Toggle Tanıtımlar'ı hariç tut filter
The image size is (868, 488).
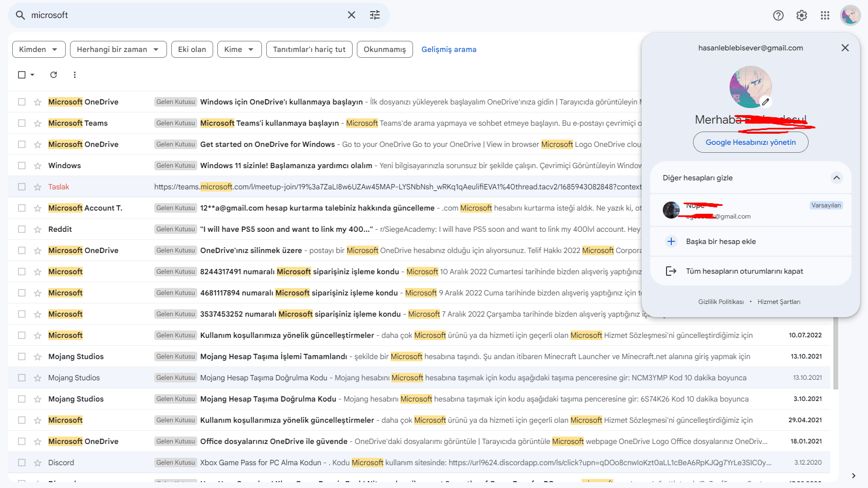click(309, 49)
